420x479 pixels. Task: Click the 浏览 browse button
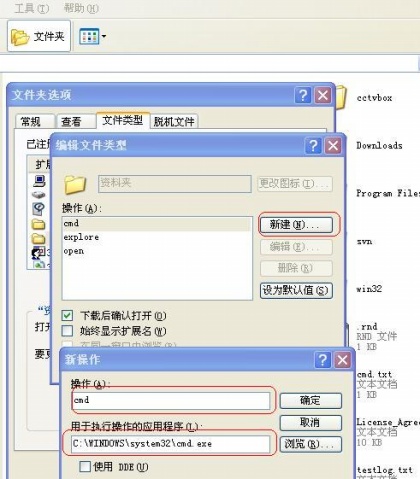(311, 444)
